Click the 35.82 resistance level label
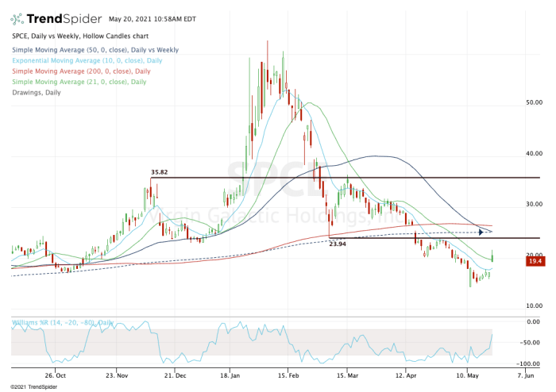 click(161, 171)
